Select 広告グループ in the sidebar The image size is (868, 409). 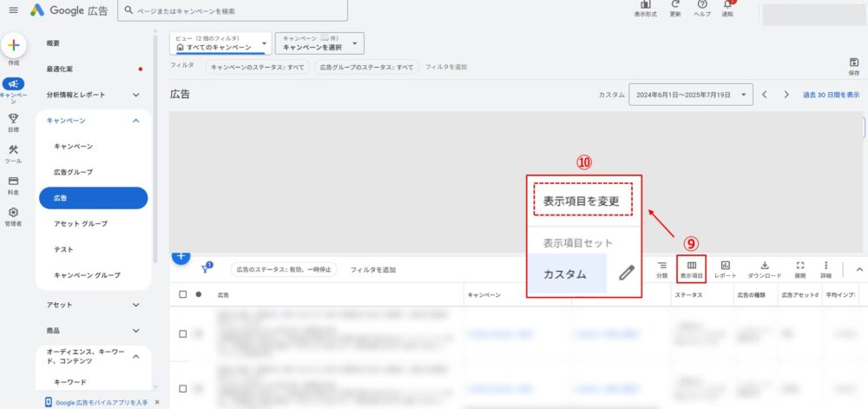[x=73, y=172]
